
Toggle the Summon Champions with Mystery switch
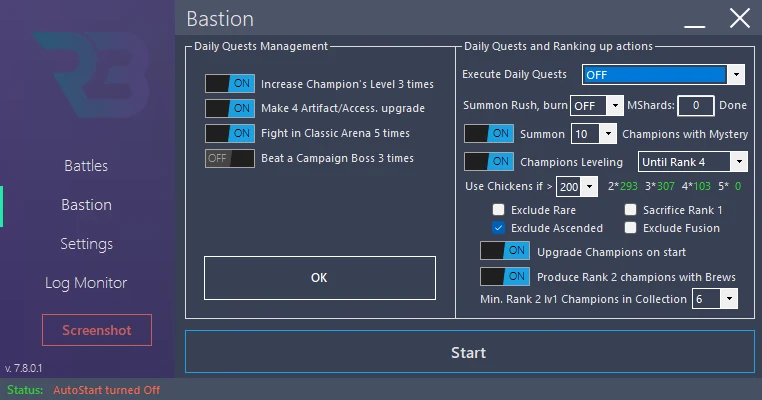tap(489, 134)
